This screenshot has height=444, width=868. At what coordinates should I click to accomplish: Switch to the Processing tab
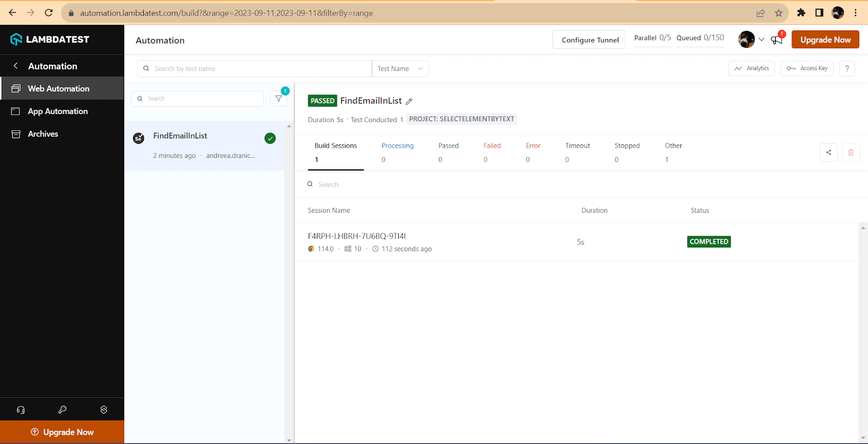(398, 153)
